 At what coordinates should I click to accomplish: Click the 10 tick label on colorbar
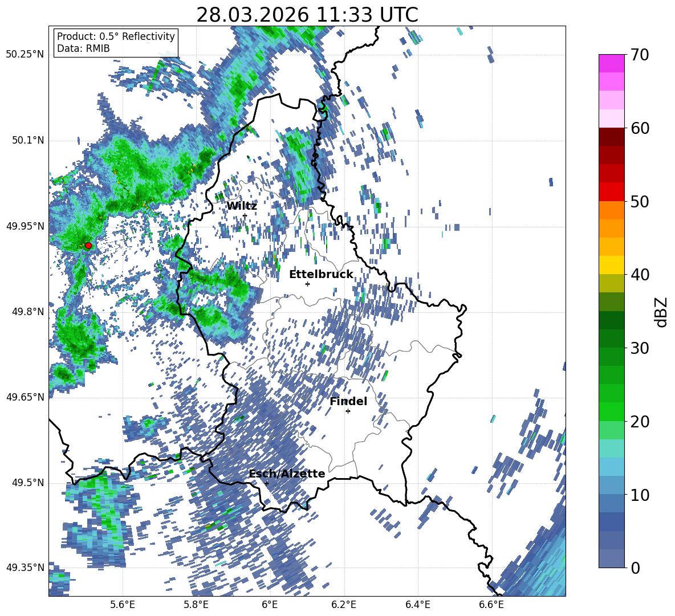(640, 495)
